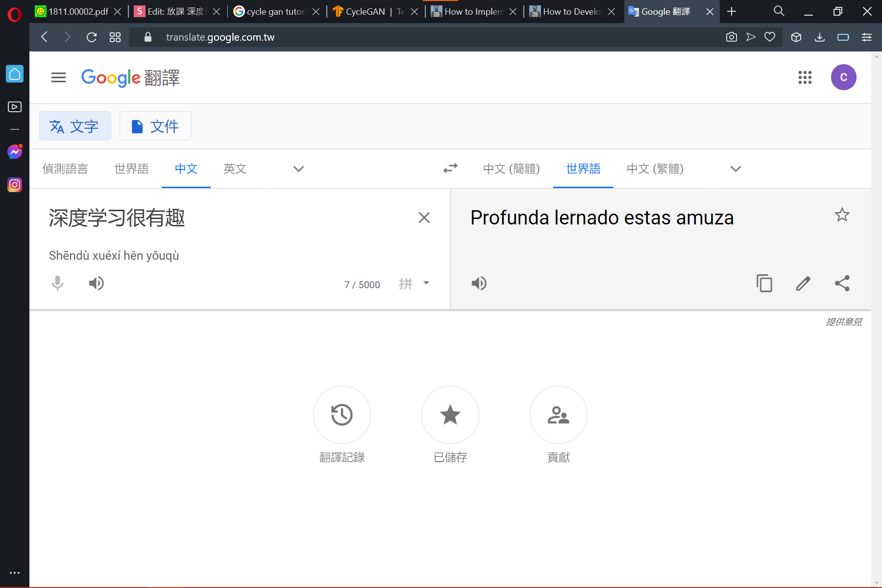
Task: Switch to 文字 text translation mode
Action: [75, 126]
